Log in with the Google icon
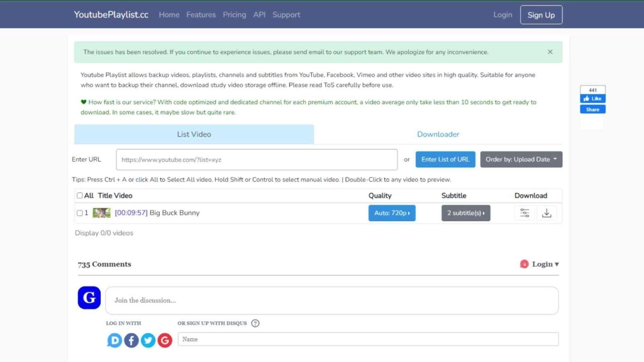The height and width of the screenshot is (362, 644). click(x=165, y=341)
